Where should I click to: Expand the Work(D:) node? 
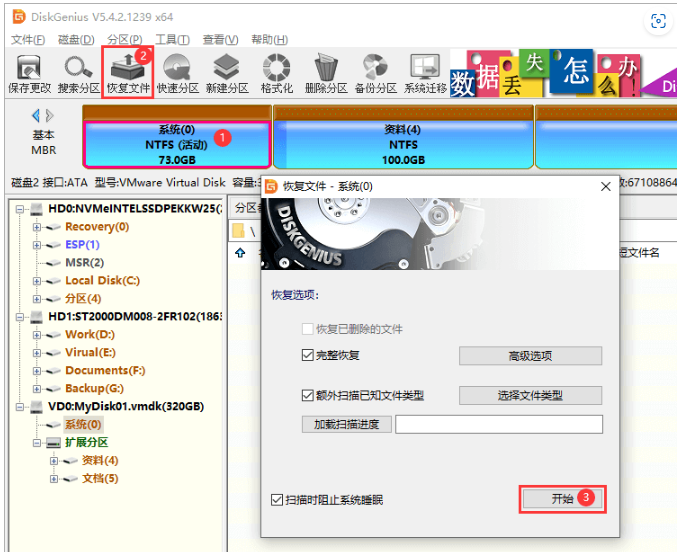pos(37,335)
